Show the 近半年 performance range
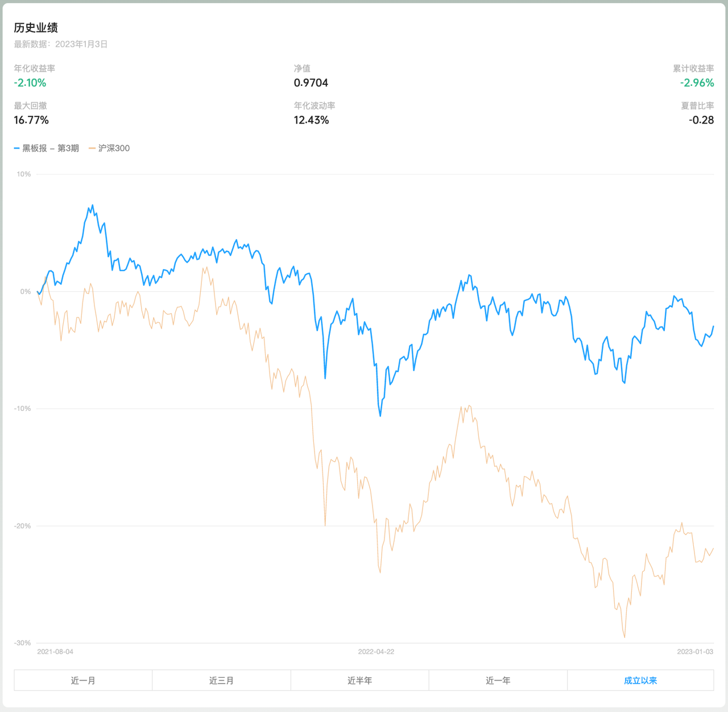 359,680
